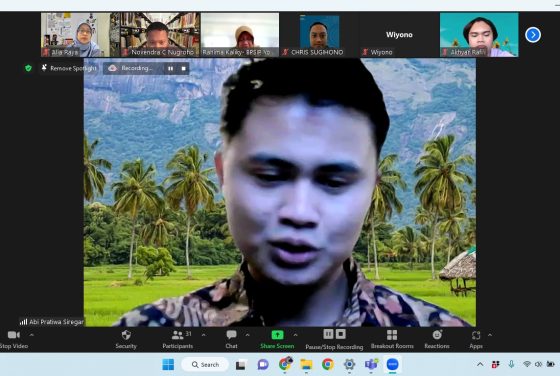Open the Participants panel
Viewport: 560px width, 376px height.
(178, 340)
